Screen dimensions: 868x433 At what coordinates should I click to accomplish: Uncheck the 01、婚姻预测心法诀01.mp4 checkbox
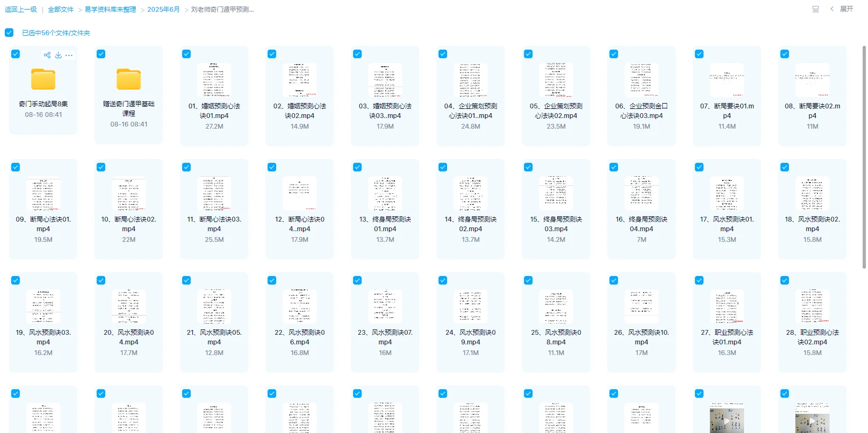(186, 54)
